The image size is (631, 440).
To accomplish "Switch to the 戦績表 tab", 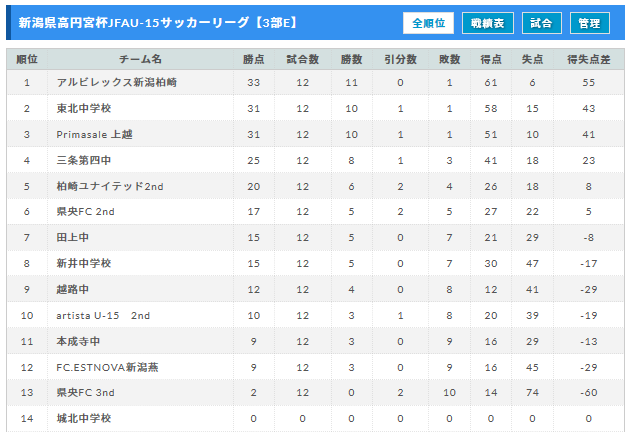I will point(487,23).
